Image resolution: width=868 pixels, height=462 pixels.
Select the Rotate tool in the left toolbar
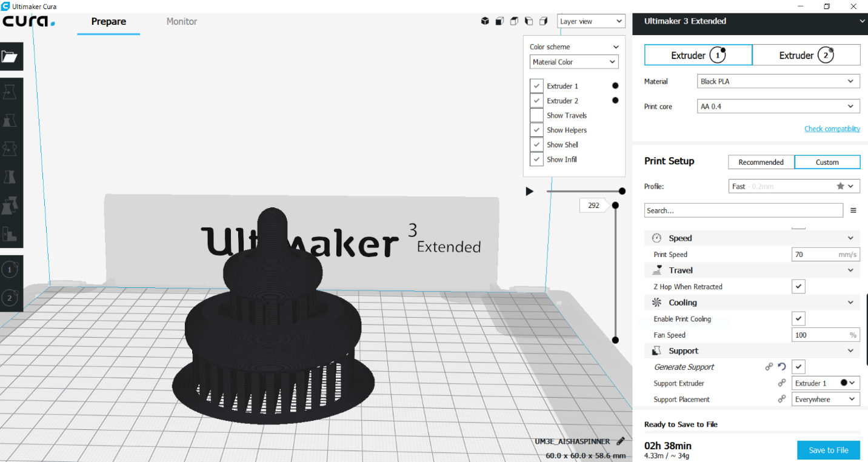(10, 149)
